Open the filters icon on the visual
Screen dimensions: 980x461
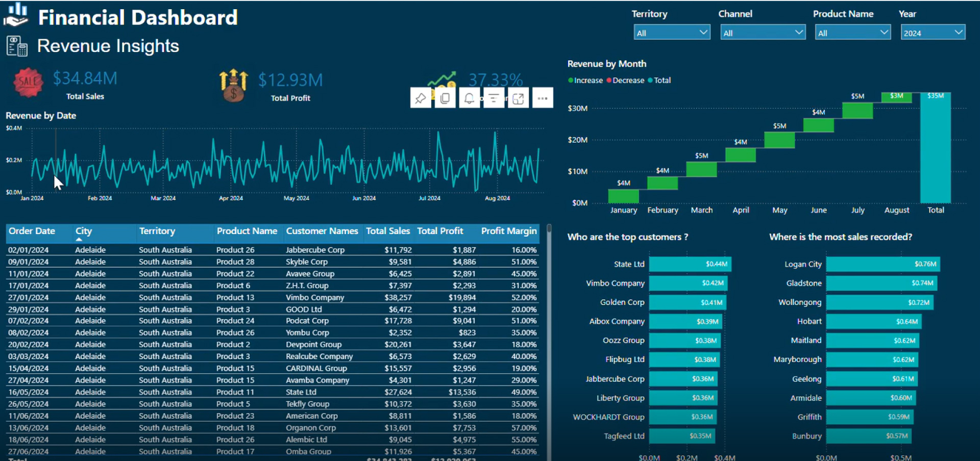click(x=494, y=97)
